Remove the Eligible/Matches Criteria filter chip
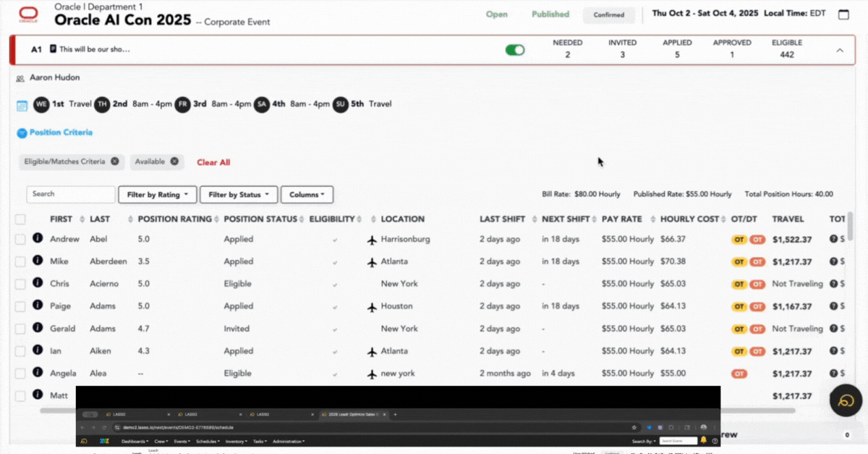Image resolution: width=868 pixels, height=454 pixels. [114, 161]
